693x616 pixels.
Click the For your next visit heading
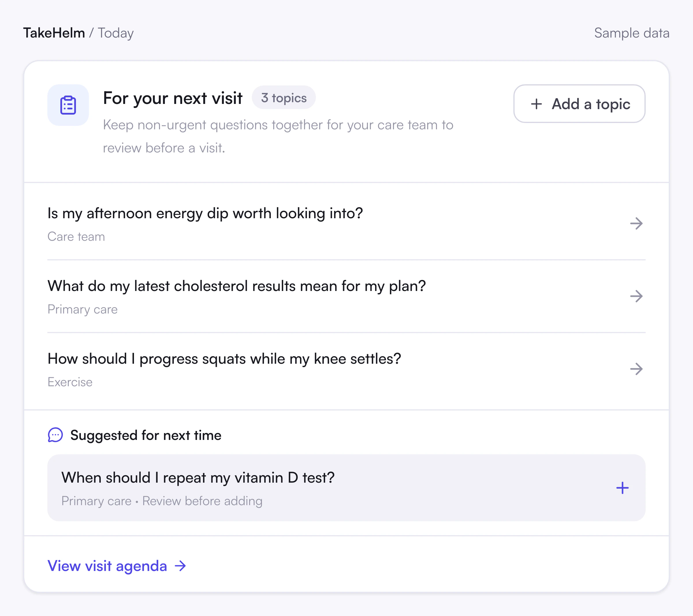click(x=173, y=98)
